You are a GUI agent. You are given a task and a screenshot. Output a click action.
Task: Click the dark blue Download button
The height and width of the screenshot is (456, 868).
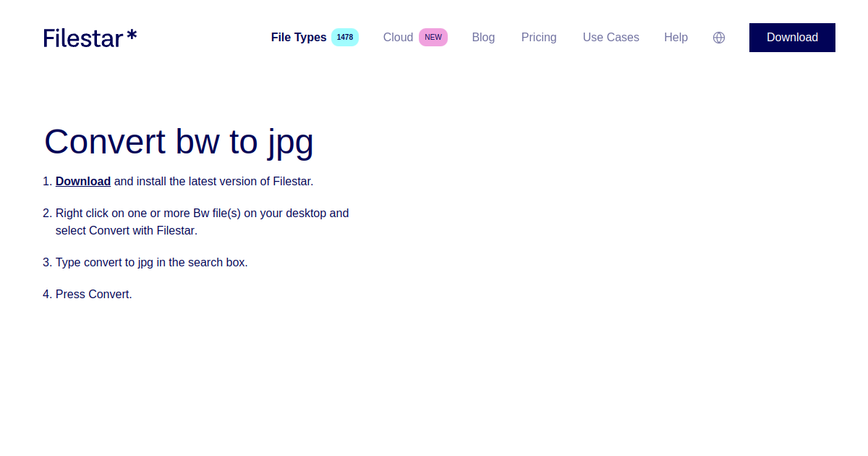point(792,38)
